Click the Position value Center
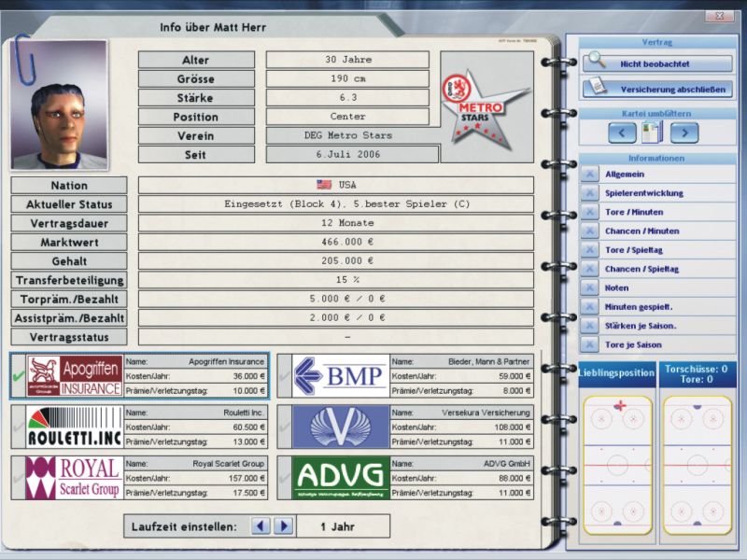Screen dimensions: 747x560 pyautogui.click(x=347, y=116)
